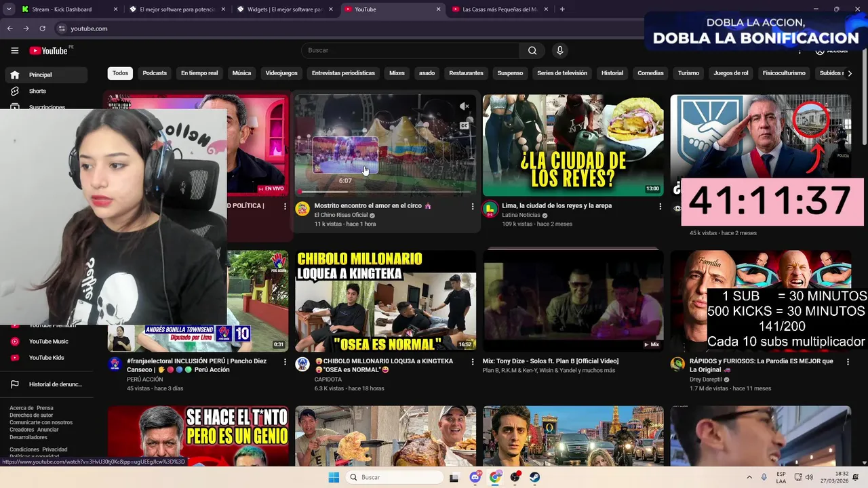Toggle subtitles on the Mostrito preview
The width and height of the screenshot is (868, 488).
465,125
